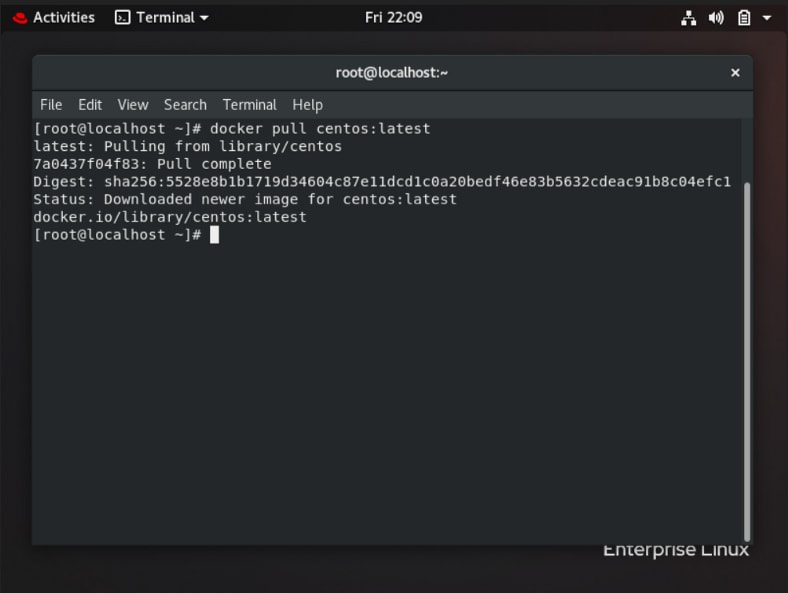Image resolution: width=788 pixels, height=593 pixels.
Task: Click the battery status icon
Action: 744,18
